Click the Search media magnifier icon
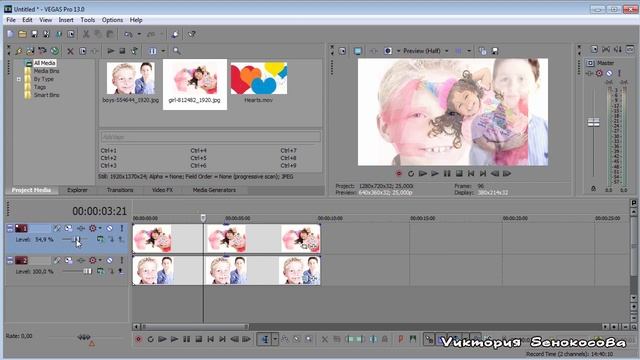The width and height of the screenshot is (640, 360). click(177, 51)
